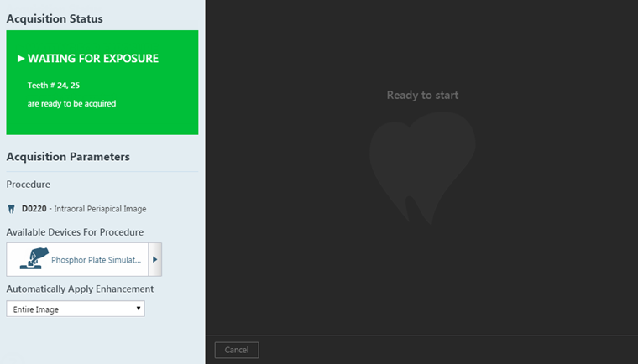Click the down arrow of the enhancement combo box
638x364 pixels.
click(138, 309)
